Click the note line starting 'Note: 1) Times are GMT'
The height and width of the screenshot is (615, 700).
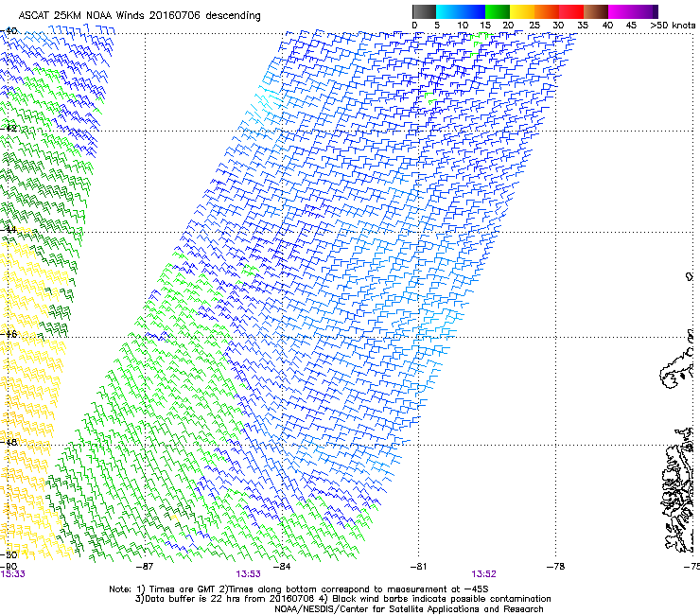299,589
